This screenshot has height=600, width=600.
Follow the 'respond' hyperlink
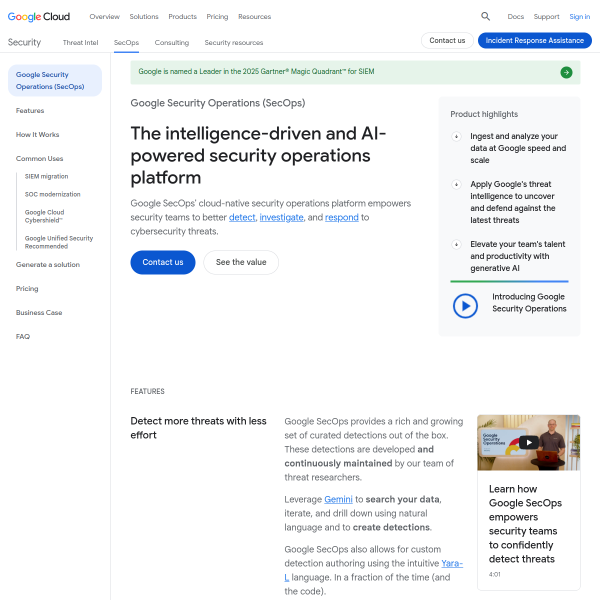(342, 217)
